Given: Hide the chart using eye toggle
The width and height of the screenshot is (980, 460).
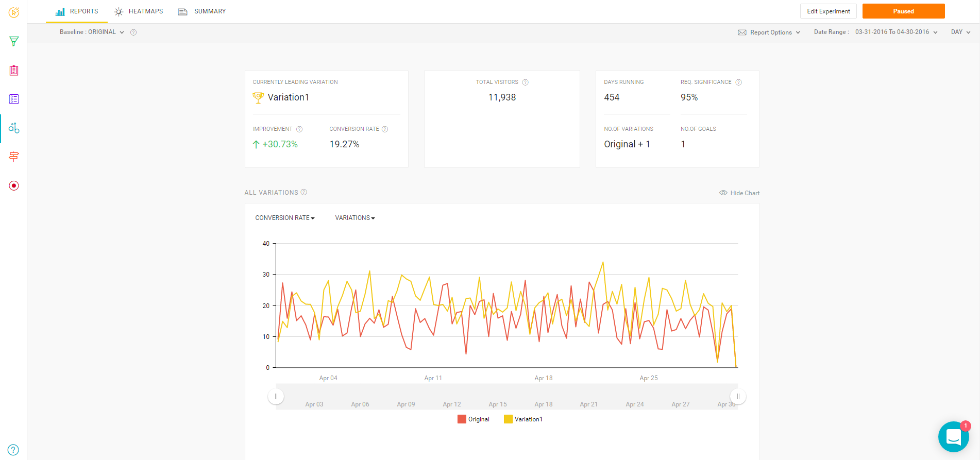Looking at the screenshot, I should [x=739, y=193].
